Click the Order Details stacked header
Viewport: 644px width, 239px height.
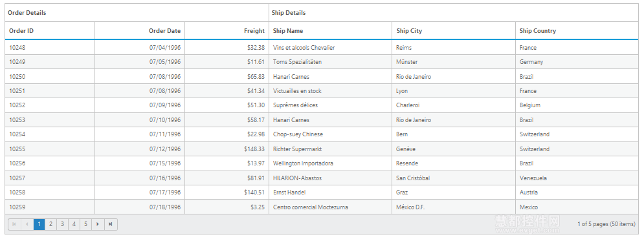pyautogui.click(x=137, y=13)
